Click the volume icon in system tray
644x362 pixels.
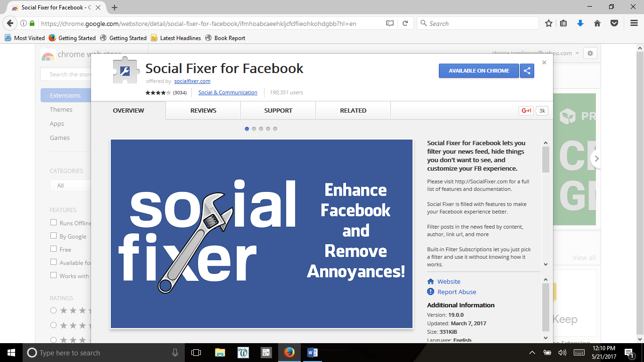562,353
